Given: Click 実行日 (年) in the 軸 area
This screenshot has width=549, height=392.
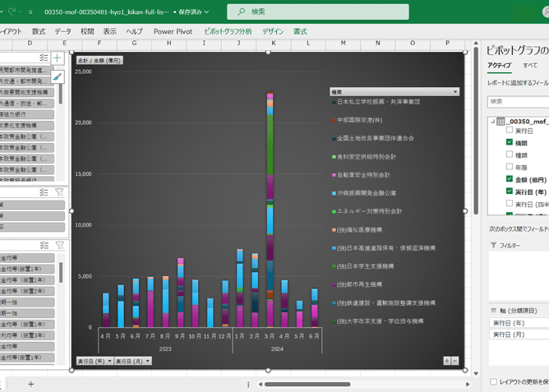Looking at the screenshot, I should point(519,323).
